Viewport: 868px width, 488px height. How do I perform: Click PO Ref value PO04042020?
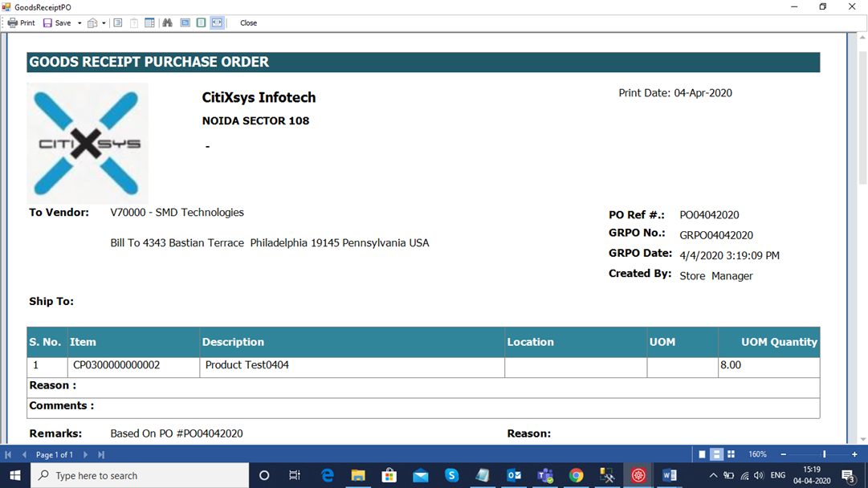[x=709, y=214]
